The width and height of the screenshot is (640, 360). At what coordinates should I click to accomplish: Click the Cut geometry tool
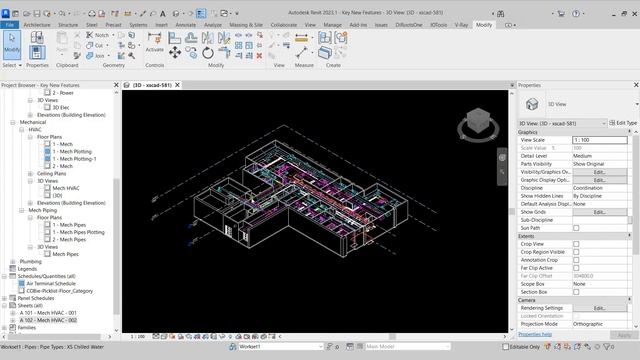coord(96,45)
